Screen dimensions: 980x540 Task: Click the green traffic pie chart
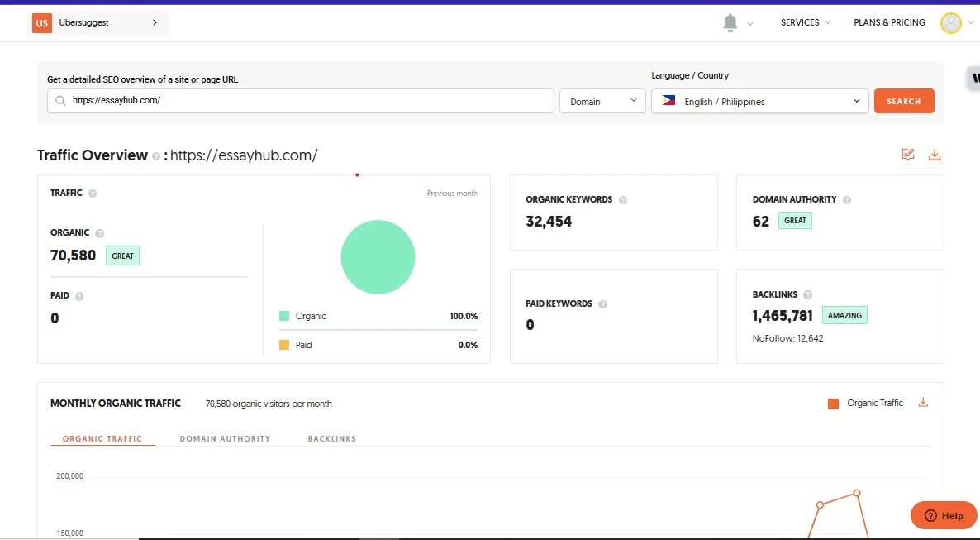point(378,257)
